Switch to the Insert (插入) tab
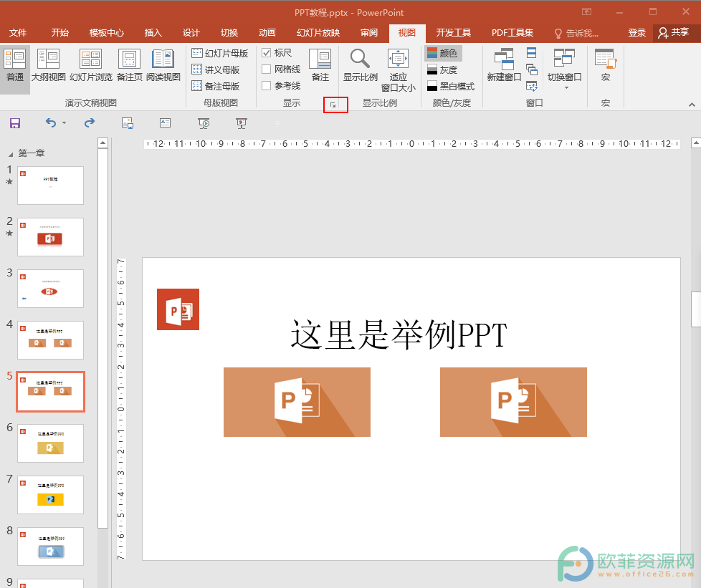The width and height of the screenshot is (701, 588). [x=153, y=33]
